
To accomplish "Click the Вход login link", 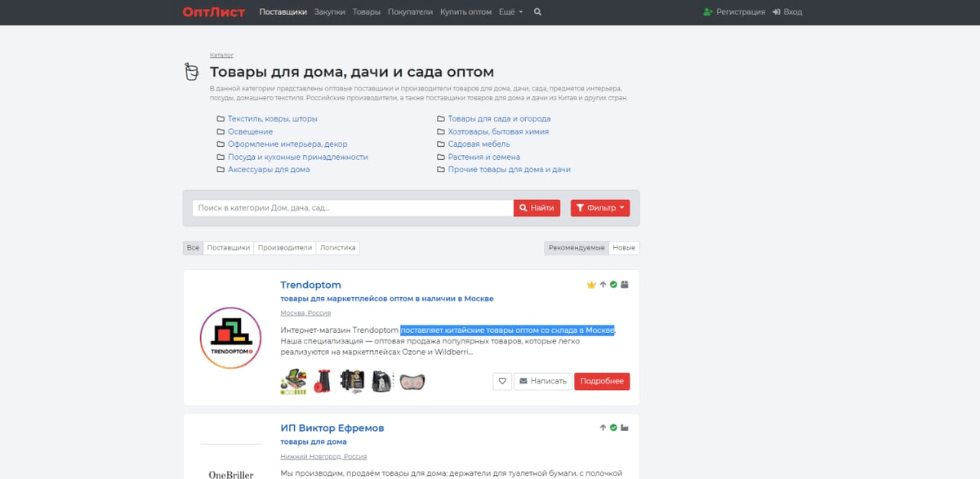I will pos(787,12).
